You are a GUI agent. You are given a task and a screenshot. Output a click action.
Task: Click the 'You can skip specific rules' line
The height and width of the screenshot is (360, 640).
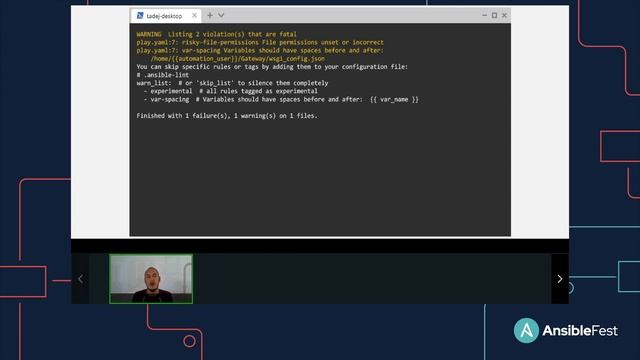(272, 67)
